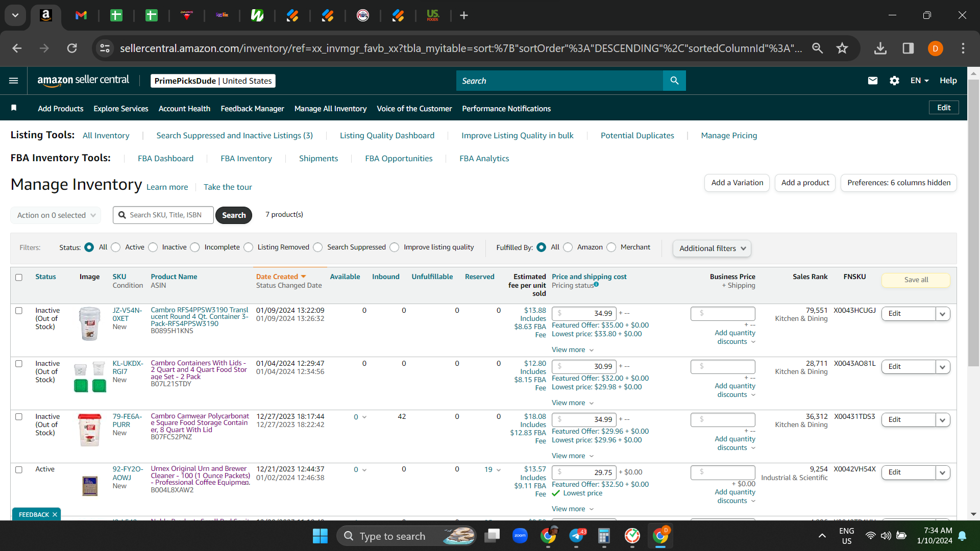
Task: Bookmark this page with the star icon
Action: [x=842, y=48]
